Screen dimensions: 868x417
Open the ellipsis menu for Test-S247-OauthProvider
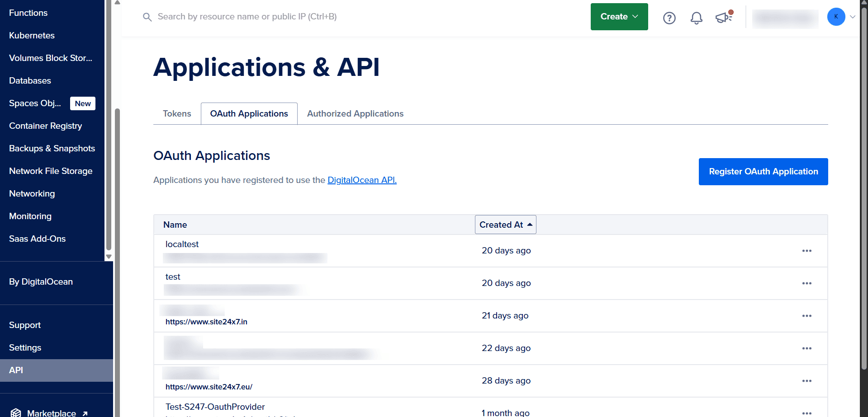[x=807, y=412]
